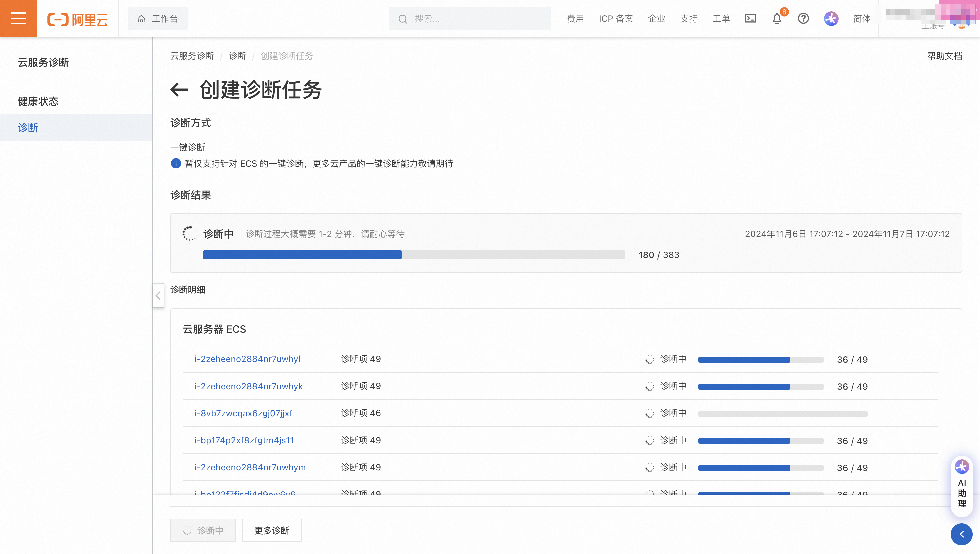Click 诊断项 46 text
Screen dimensions: 980x554
point(361,413)
